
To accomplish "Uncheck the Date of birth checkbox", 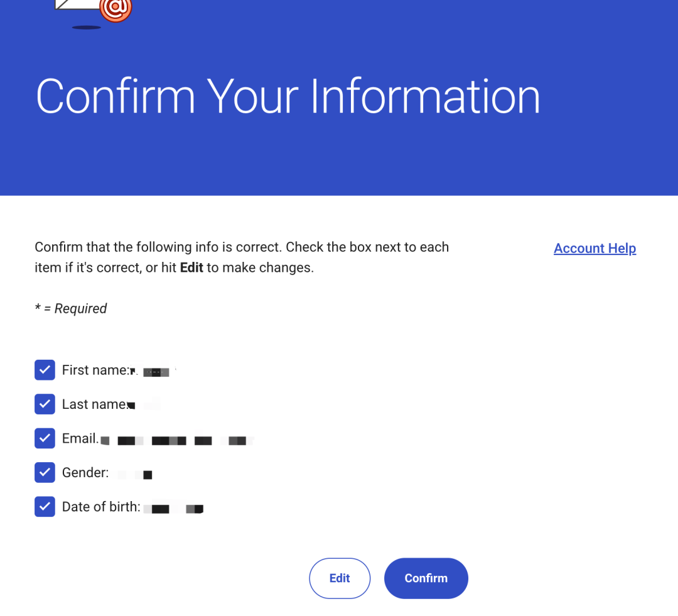I will (x=45, y=507).
